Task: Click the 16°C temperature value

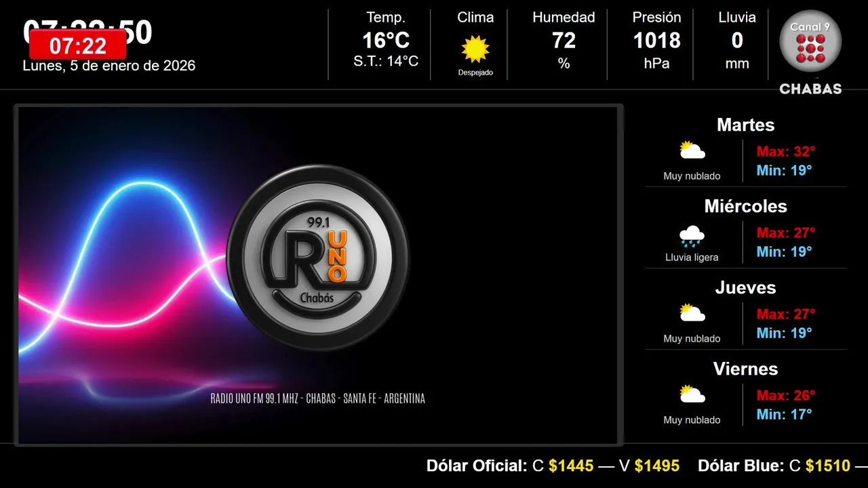Action: [386, 41]
